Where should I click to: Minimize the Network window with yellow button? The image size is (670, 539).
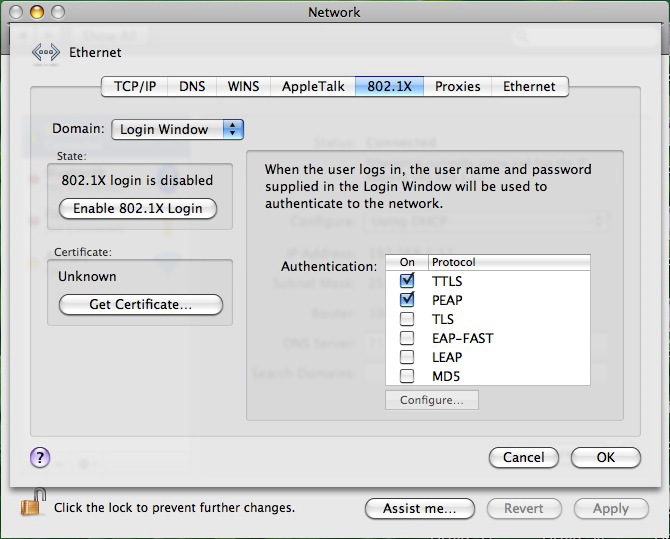[37, 12]
